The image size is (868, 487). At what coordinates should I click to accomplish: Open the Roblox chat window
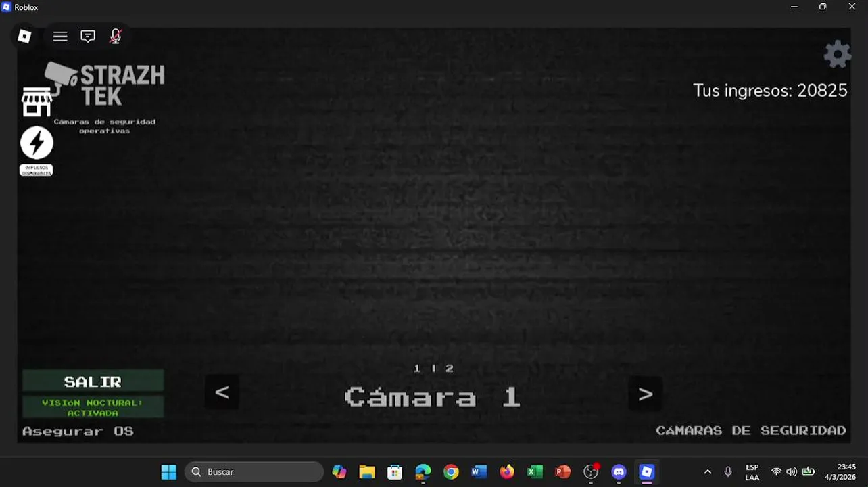[88, 37]
